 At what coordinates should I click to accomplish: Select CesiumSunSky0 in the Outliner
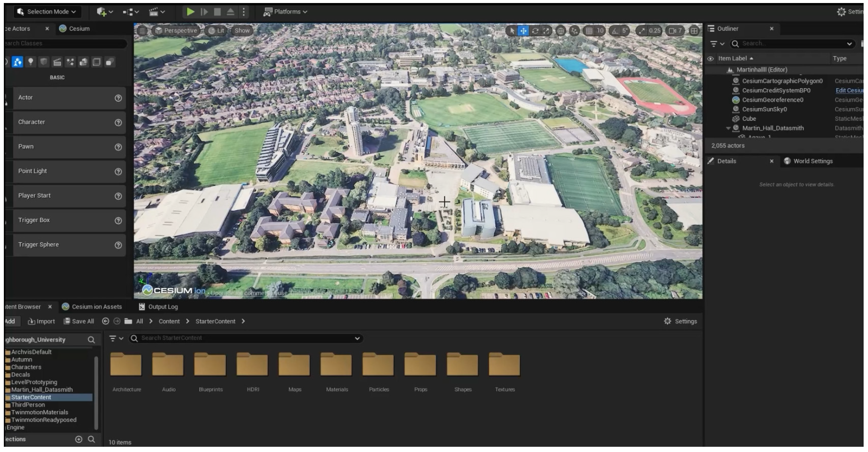click(764, 109)
